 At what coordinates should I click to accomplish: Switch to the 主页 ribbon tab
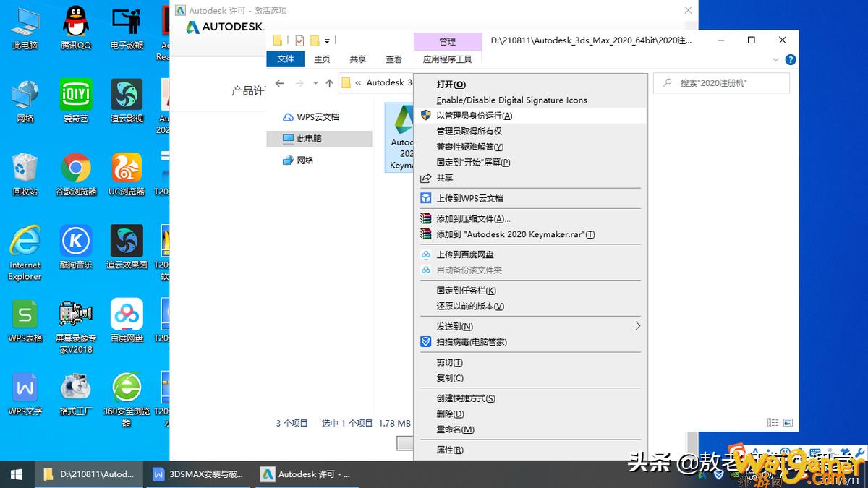[322, 59]
